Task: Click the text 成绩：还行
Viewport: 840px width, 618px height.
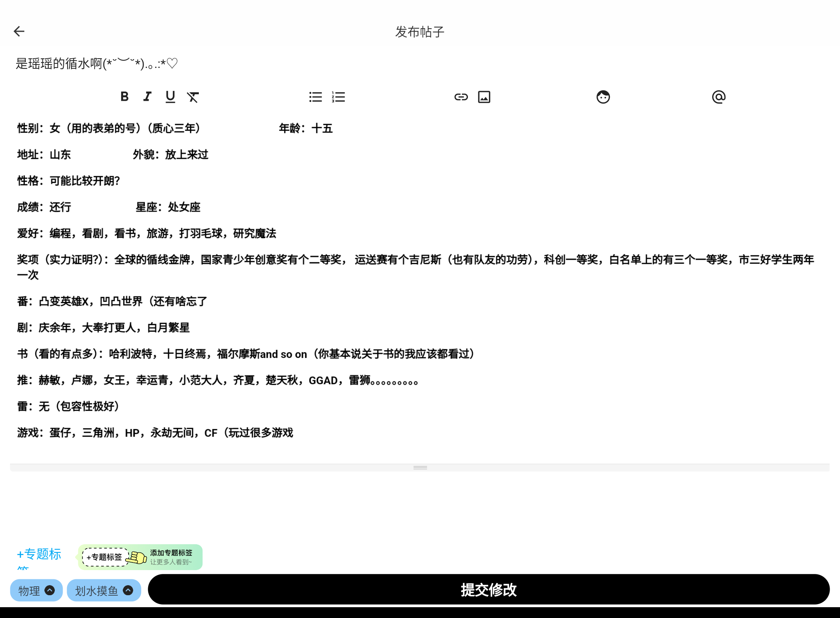Action: (x=44, y=207)
